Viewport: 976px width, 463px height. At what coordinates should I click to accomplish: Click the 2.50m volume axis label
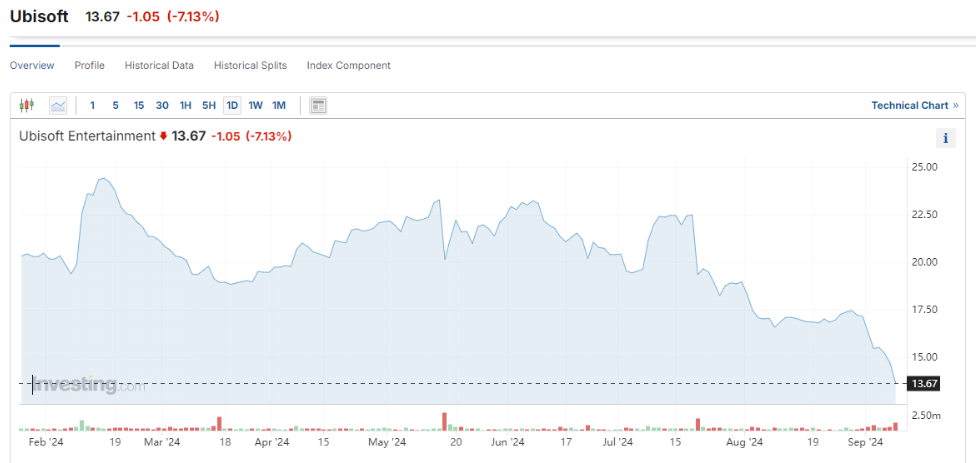pos(926,416)
